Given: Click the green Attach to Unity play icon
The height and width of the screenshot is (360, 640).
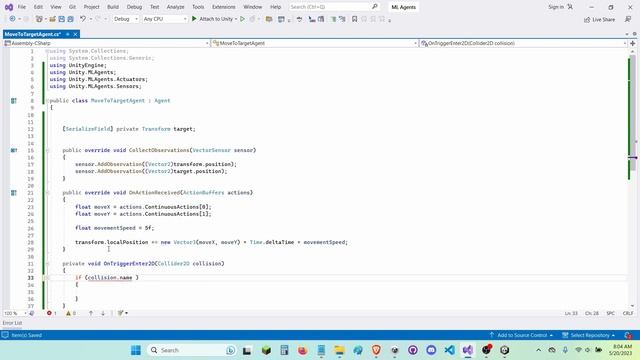Looking at the screenshot, I should click(194, 19).
